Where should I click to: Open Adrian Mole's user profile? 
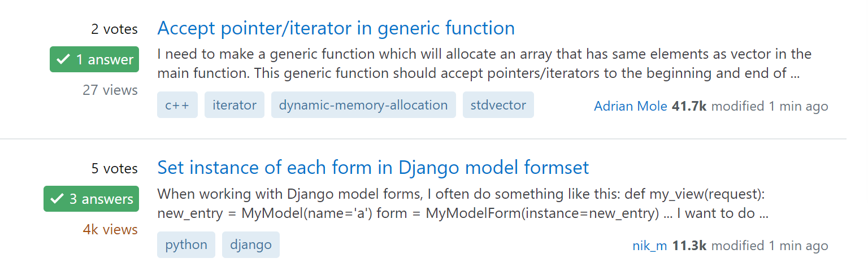click(631, 106)
